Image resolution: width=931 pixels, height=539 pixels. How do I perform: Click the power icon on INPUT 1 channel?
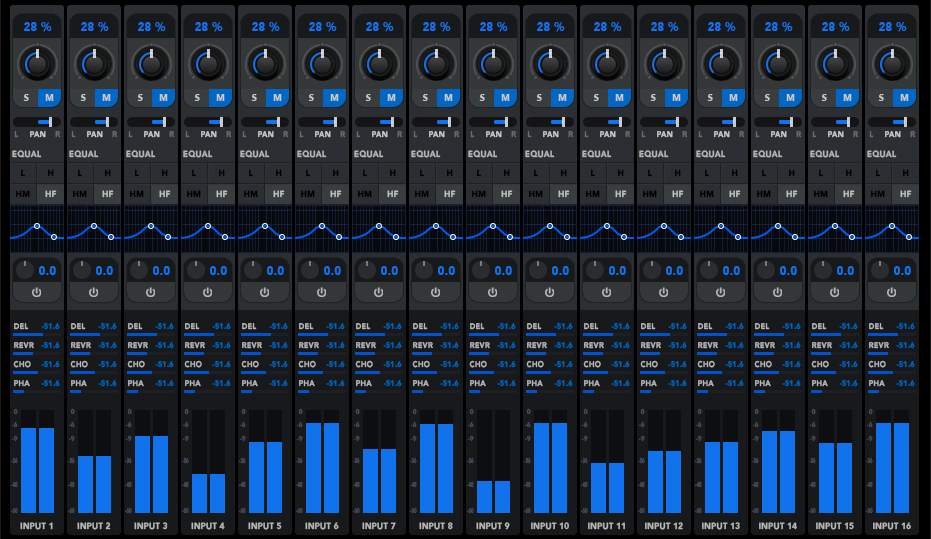tap(37, 292)
